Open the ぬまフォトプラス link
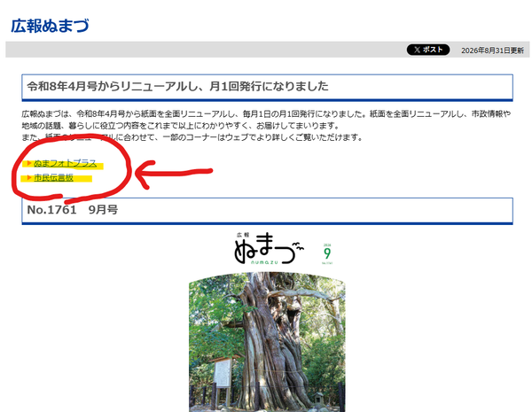 pyautogui.click(x=65, y=163)
